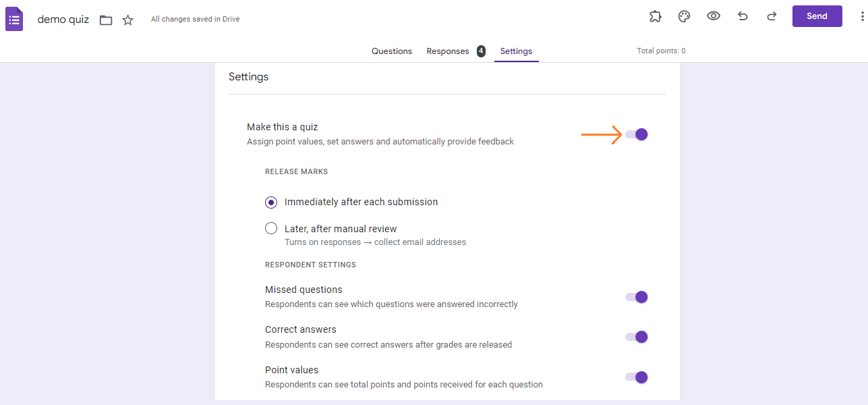
Task: Click the demo quiz title field
Action: click(x=63, y=19)
